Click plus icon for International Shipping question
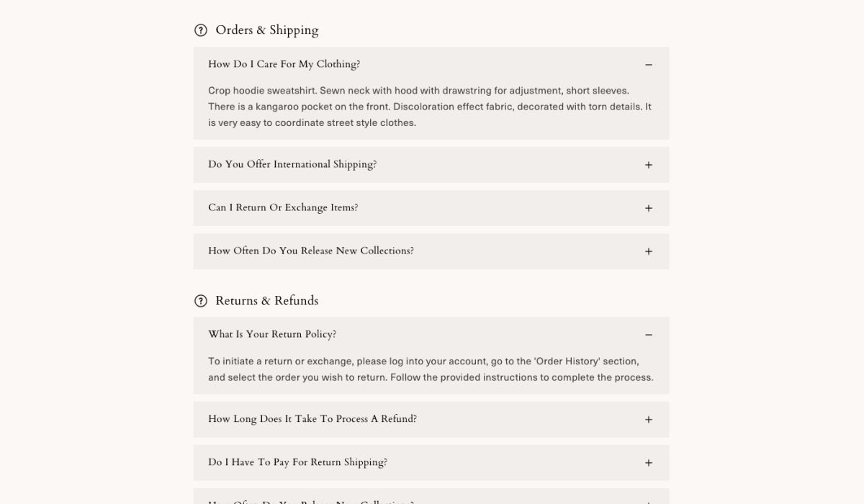Image resolution: width=864 pixels, height=504 pixels. click(648, 165)
